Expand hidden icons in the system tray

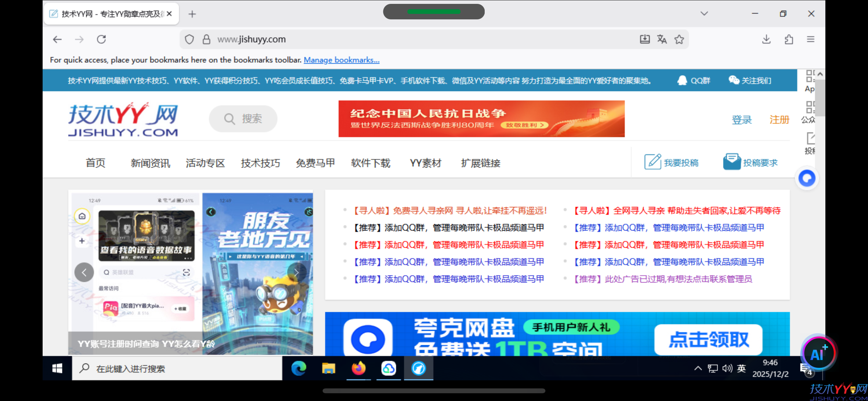click(x=698, y=368)
